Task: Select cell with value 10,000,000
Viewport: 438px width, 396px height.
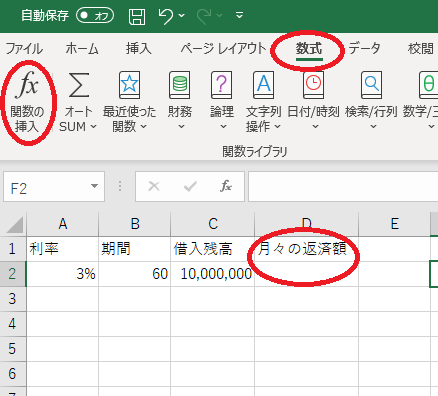Action: pyautogui.click(x=213, y=274)
